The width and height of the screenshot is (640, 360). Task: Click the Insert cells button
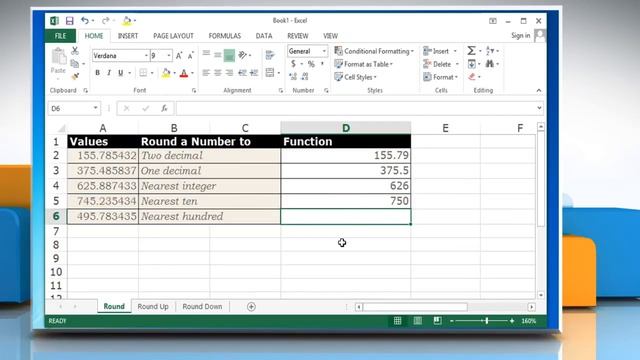click(x=440, y=51)
